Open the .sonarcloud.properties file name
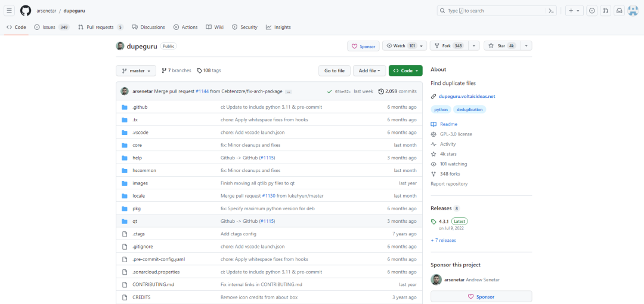Image resolution: width=644 pixels, height=304 pixels. [x=156, y=272]
